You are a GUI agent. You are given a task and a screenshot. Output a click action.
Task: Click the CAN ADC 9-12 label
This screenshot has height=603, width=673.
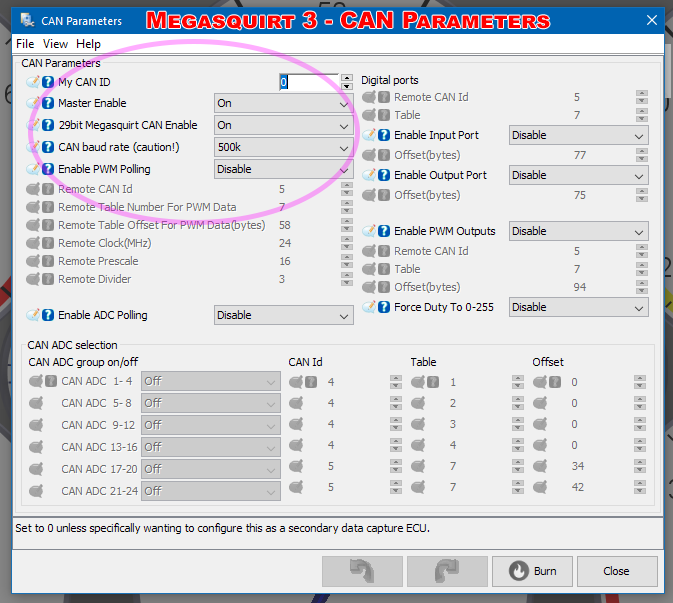(98, 425)
